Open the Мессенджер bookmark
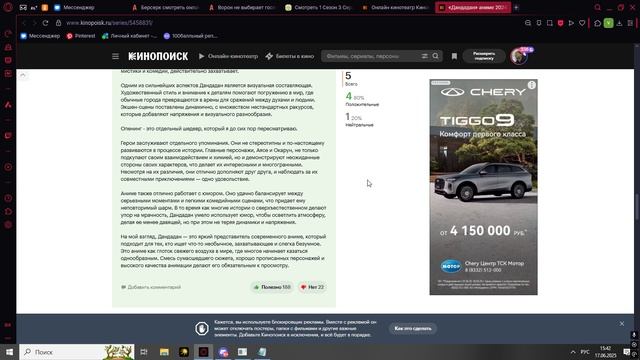 [40, 36]
